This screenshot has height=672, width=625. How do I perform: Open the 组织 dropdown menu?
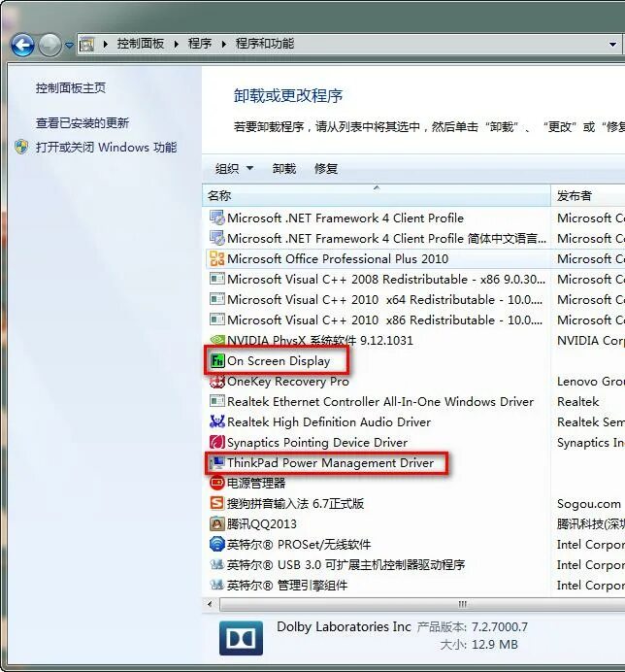click(x=234, y=168)
